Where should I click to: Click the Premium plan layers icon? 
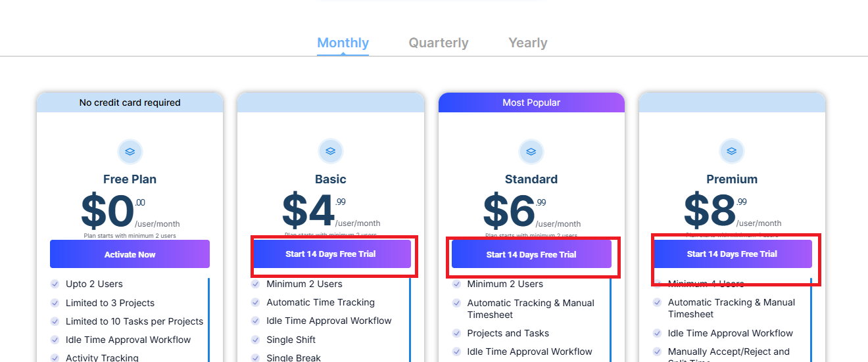tap(732, 151)
